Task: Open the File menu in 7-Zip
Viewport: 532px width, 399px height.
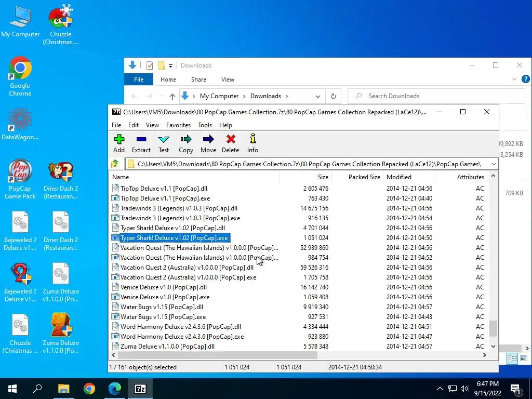Action: point(116,125)
